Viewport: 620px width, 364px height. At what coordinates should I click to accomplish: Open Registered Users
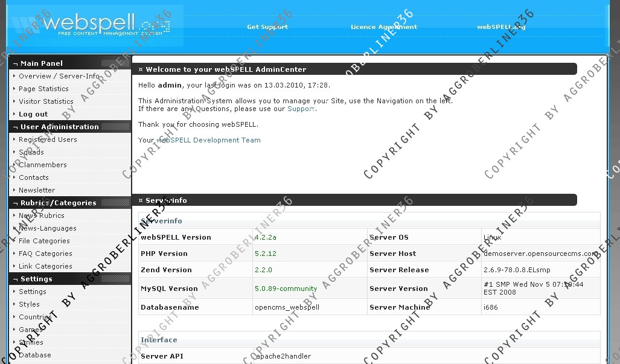(x=48, y=139)
